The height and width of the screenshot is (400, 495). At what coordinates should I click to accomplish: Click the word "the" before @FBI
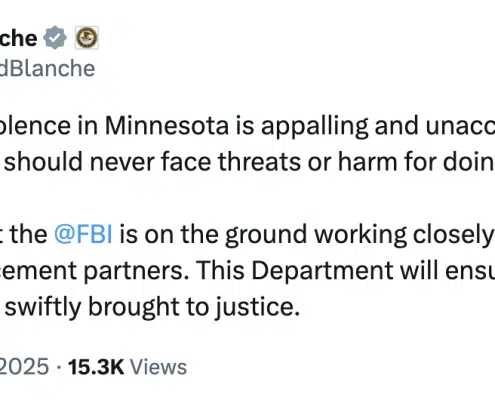coord(29,234)
